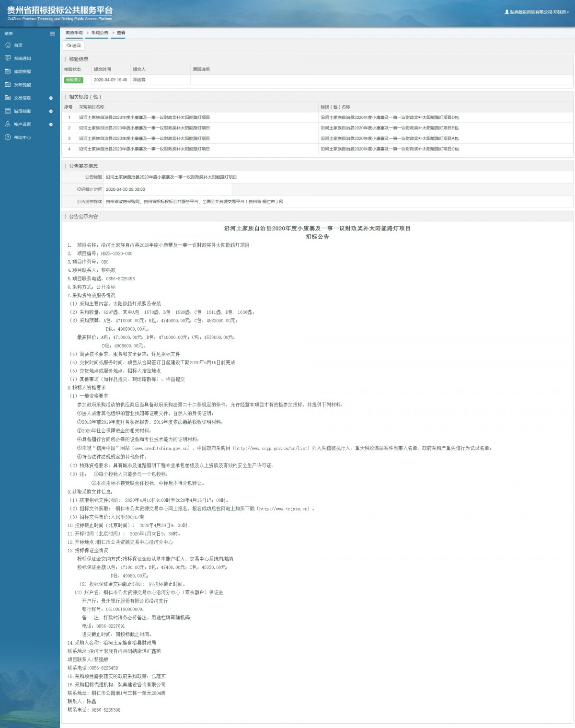This screenshot has height=728, width=575.
Task: Go to 政府采购 in the breadcrumb
Action: [74, 33]
